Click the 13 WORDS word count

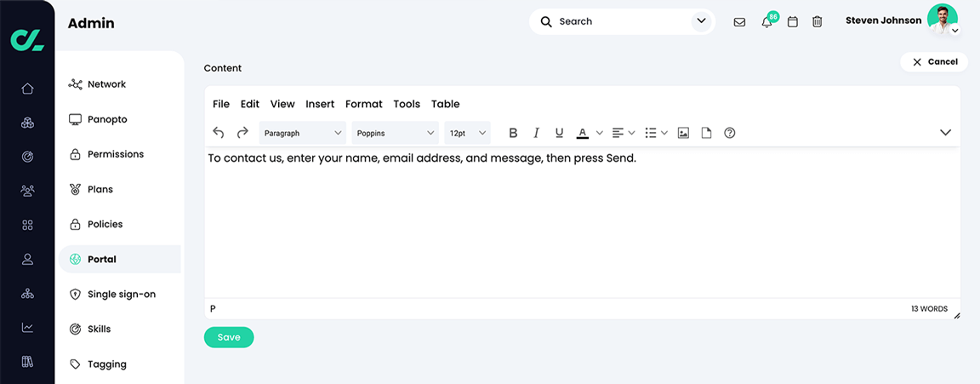tap(929, 309)
